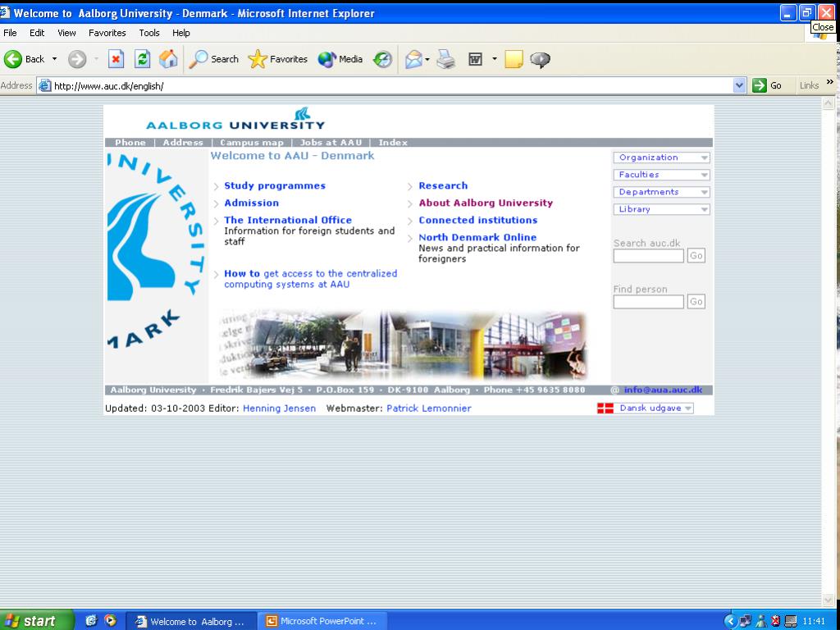Click the Mail envelope icon
Viewport: 840px width, 630px height.
[x=413, y=59]
